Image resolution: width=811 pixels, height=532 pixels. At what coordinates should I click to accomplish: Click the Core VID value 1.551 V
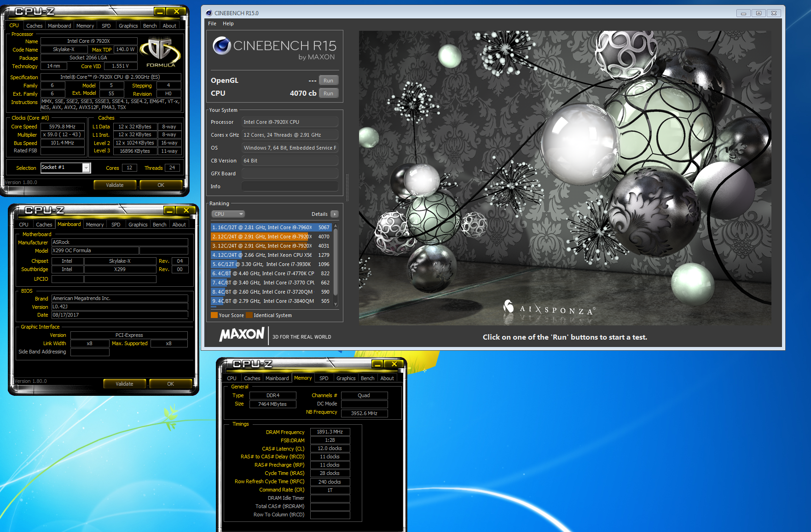[x=120, y=66]
